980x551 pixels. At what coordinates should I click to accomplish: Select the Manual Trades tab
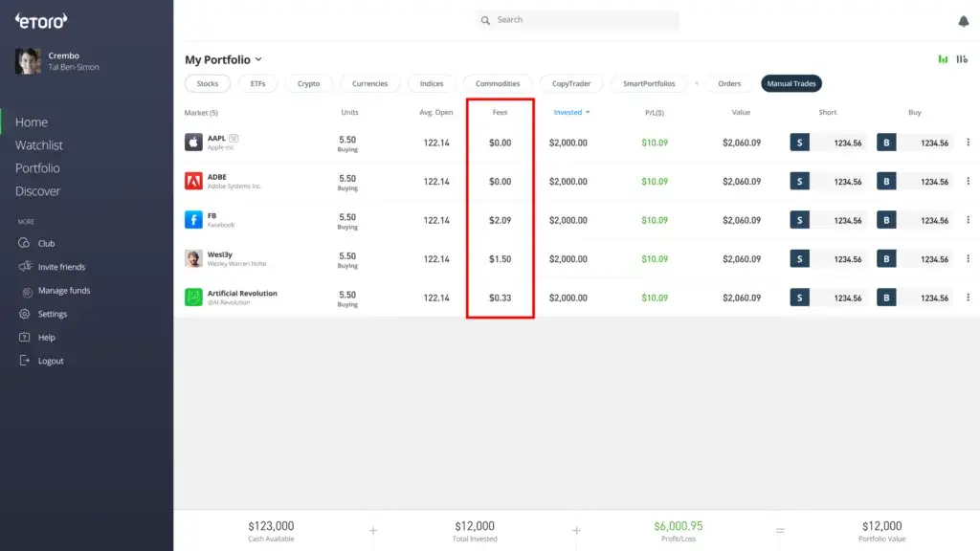click(x=791, y=83)
